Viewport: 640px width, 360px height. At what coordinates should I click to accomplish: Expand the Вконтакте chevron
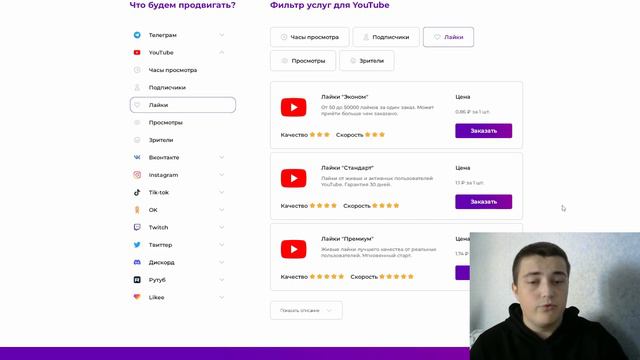(x=222, y=157)
